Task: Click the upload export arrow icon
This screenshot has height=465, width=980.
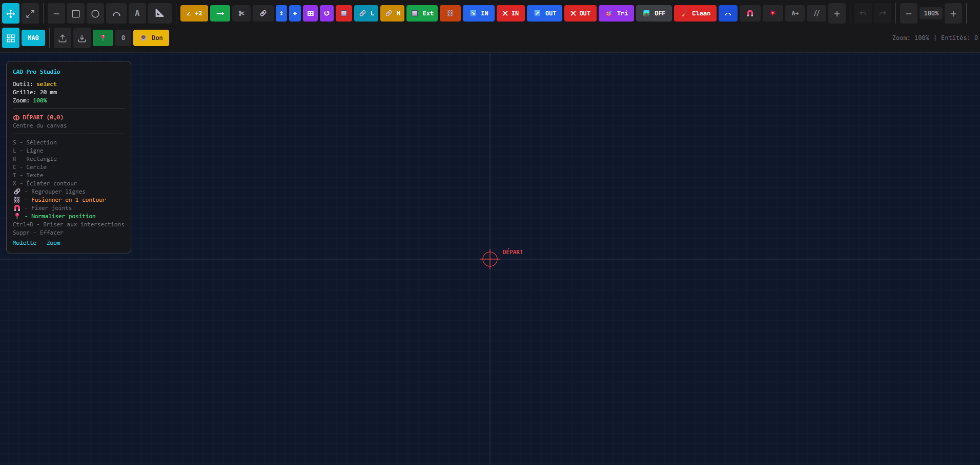Action: pos(63,38)
